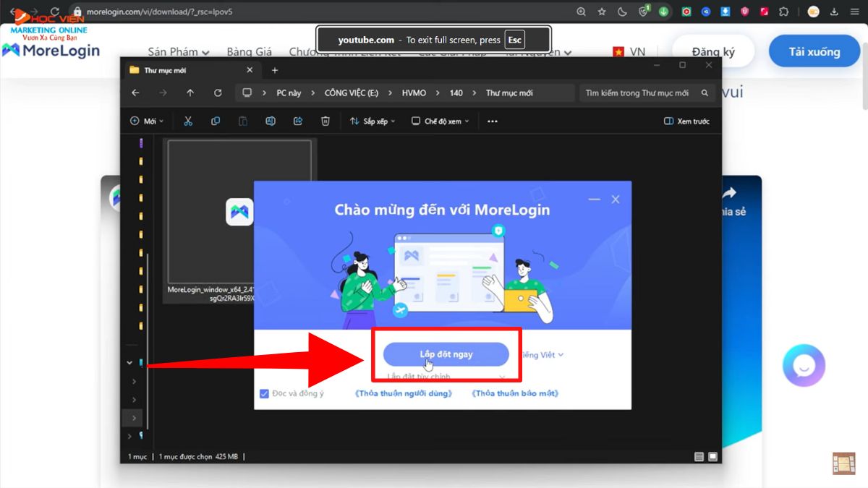Click the HVMO breadcrumb
Screen dimensions: 868x488
(414, 93)
